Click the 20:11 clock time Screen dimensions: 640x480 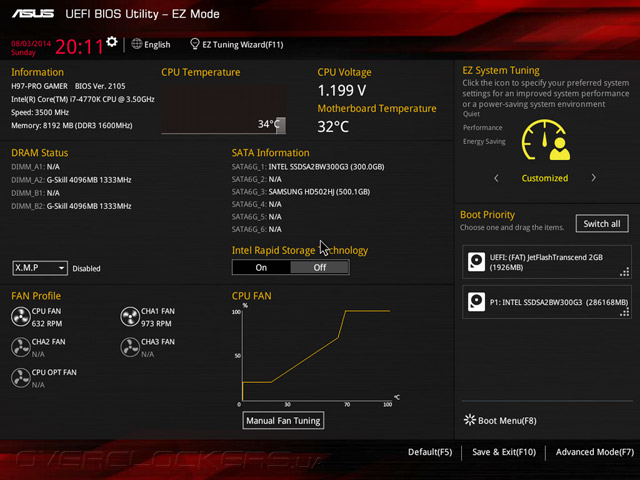pyautogui.click(x=80, y=47)
